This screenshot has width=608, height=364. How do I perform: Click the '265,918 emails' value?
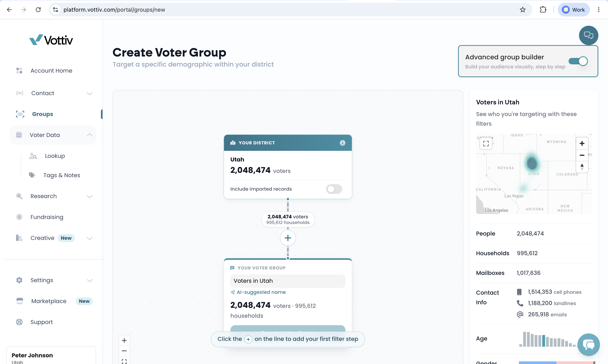(547, 315)
